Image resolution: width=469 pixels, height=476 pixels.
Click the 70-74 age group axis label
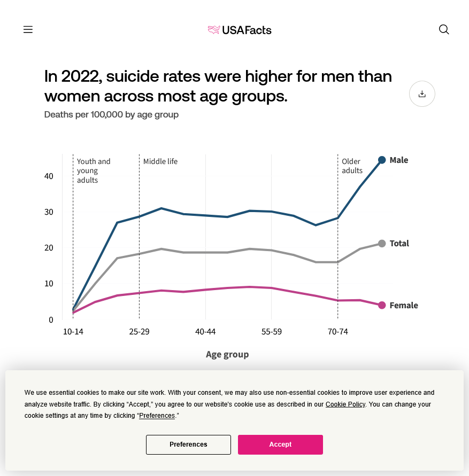[337, 332]
